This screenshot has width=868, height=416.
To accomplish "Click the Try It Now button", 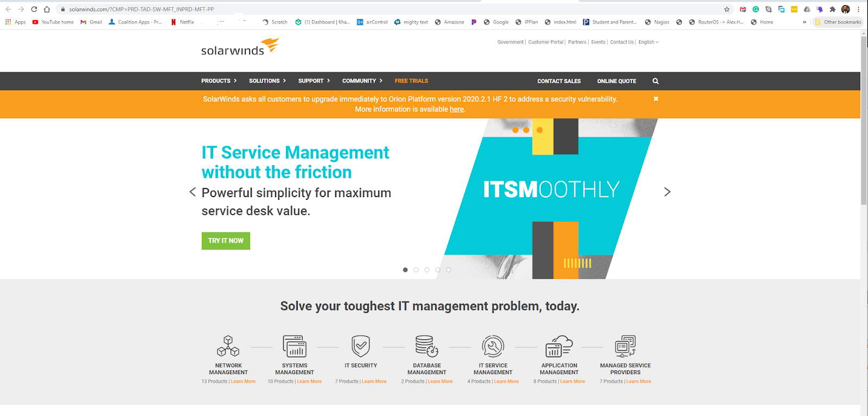I will pos(226,241).
